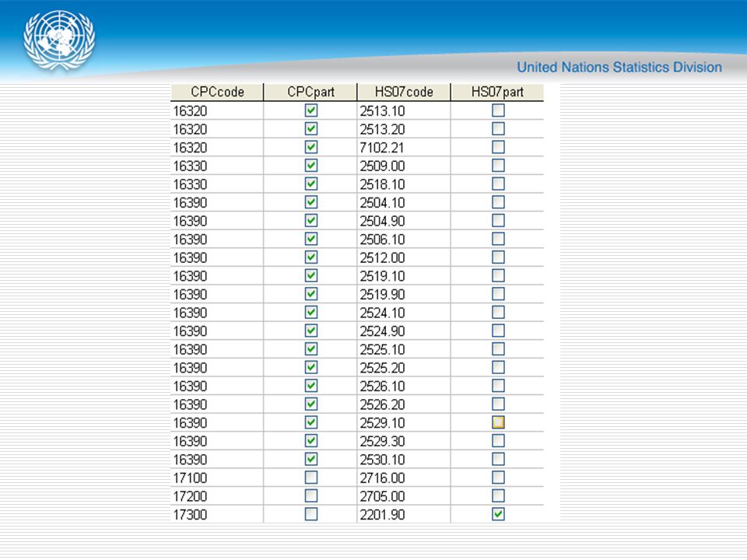This screenshot has width=747, height=560.
Task: Select the HS07code cell 2513.20
Action: [404, 129]
